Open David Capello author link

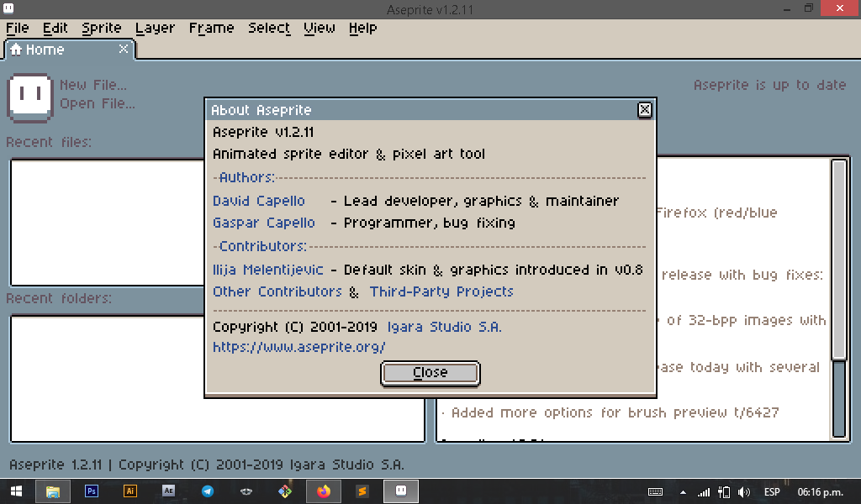pyautogui.click(x=259, y=201)
